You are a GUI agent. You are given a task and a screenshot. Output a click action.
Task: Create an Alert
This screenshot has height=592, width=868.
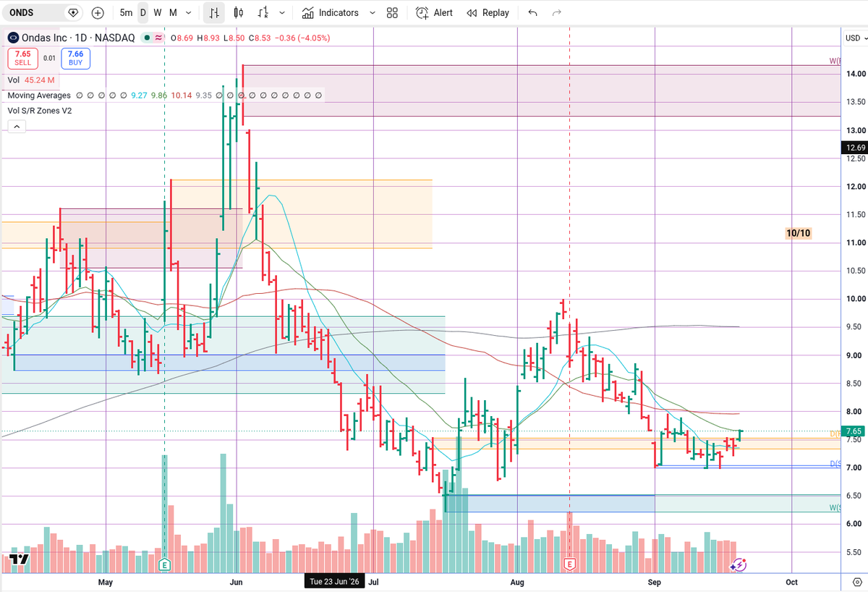click(434, 12)
